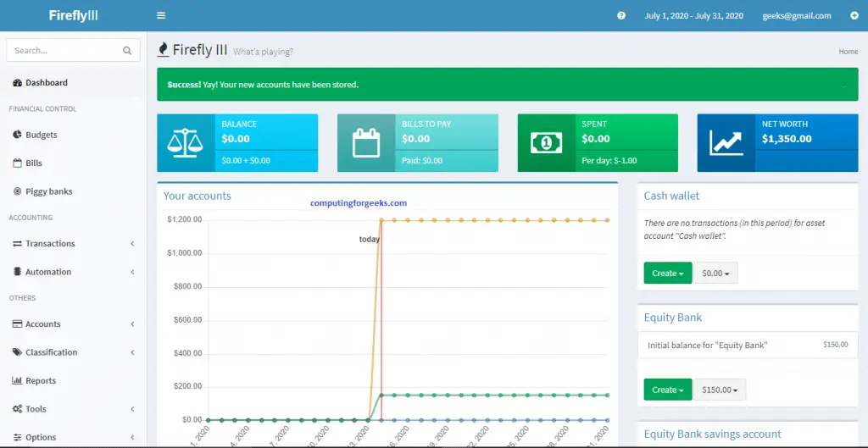This screenshot has height=448, width=868.
Task: Click the Accounts credit card icon
Action: (17, 324)
